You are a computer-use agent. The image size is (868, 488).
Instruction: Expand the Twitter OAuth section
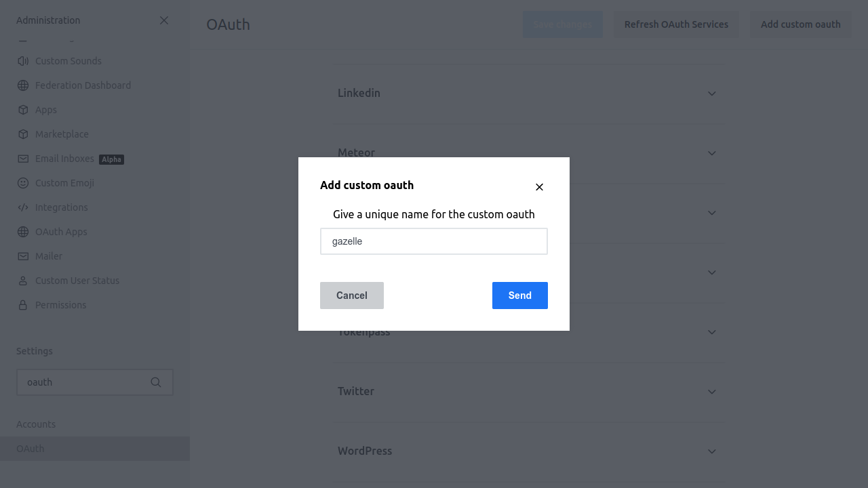[712, 392]
